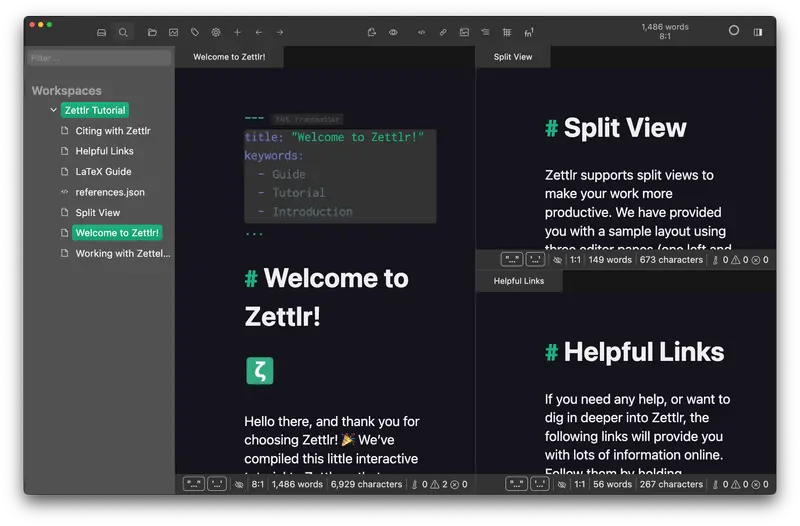The width and height of the screenshot is (800, 526).
Task: Click the Tutorial keyword in frontmatter
Action: point(298,193)
